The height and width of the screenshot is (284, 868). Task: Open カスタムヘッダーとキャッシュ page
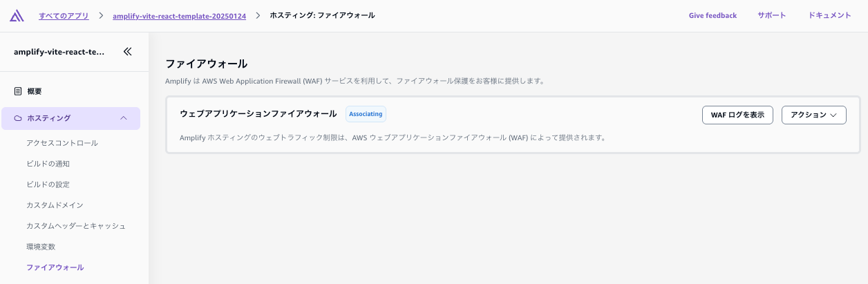click(x=76, y=226)
